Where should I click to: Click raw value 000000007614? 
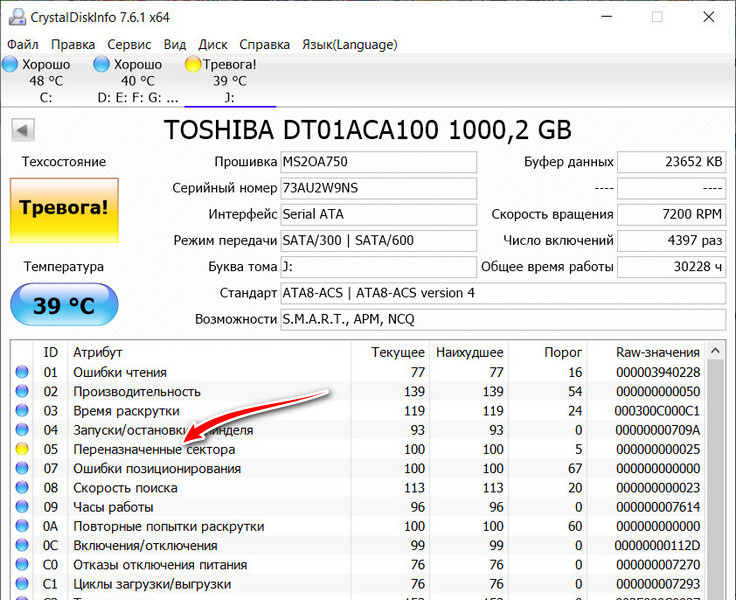coord(658,507)
